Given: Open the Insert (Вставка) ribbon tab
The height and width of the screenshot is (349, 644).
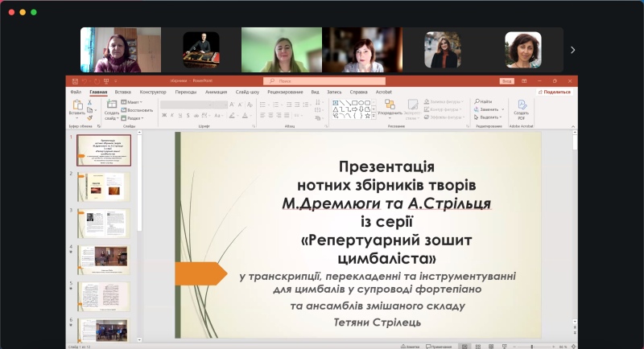Looking at the screenshot, I should click(x=122, y=92).
